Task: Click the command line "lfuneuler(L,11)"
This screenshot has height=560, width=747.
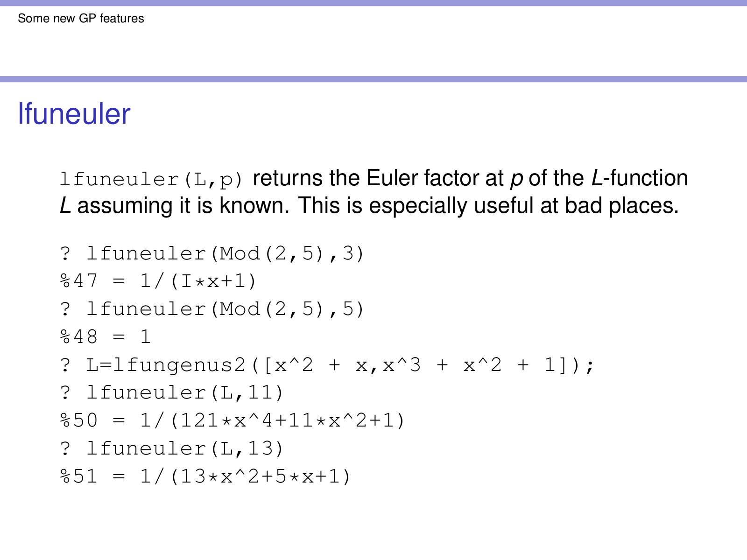Action: click(x=185, y=393)
